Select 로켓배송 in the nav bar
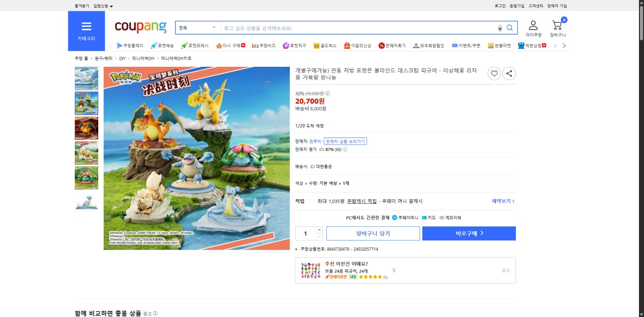 (x=162, y=45)
